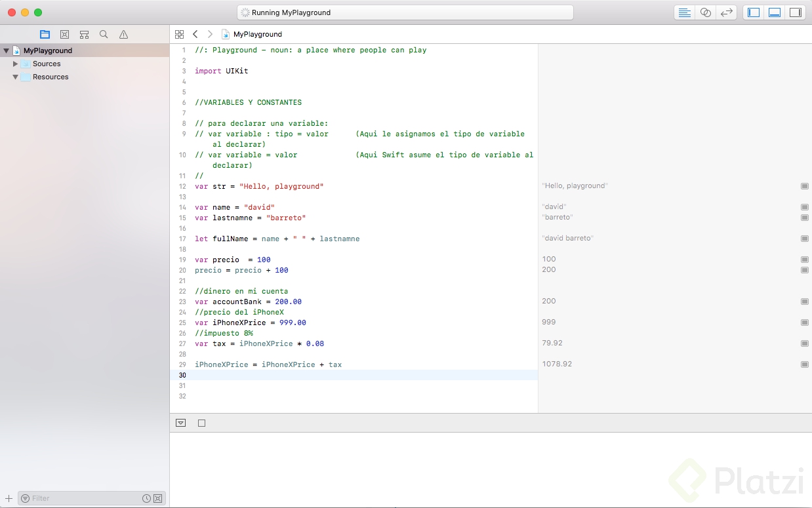Screen dimensions: 812x508
Task: Show Quick Look for "david barreto" result
Action: [804, 239]
